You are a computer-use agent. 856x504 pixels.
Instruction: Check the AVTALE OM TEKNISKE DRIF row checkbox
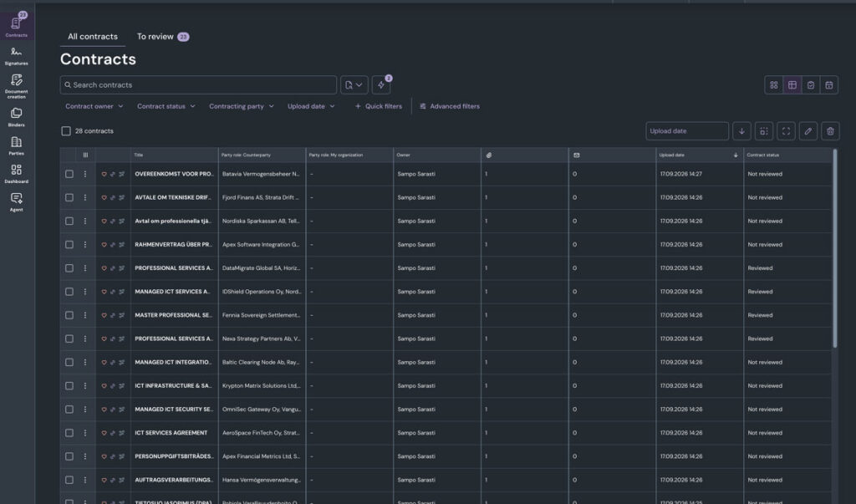(69, 197)
